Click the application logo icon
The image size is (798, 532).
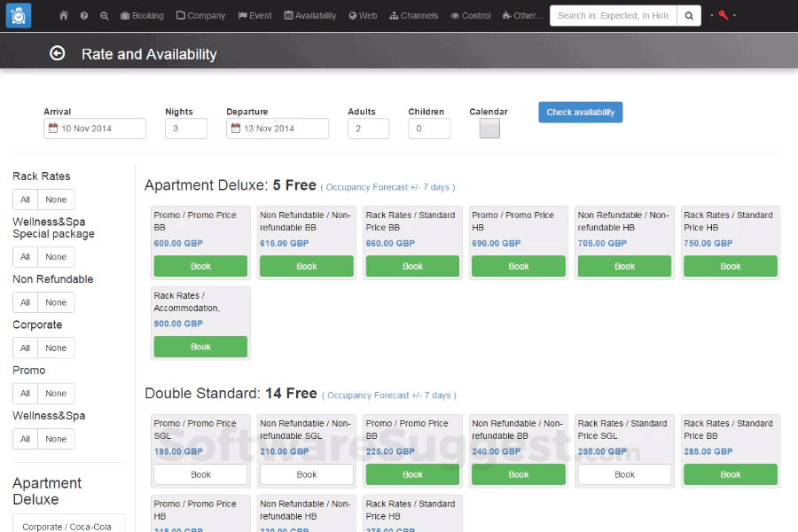18,16
